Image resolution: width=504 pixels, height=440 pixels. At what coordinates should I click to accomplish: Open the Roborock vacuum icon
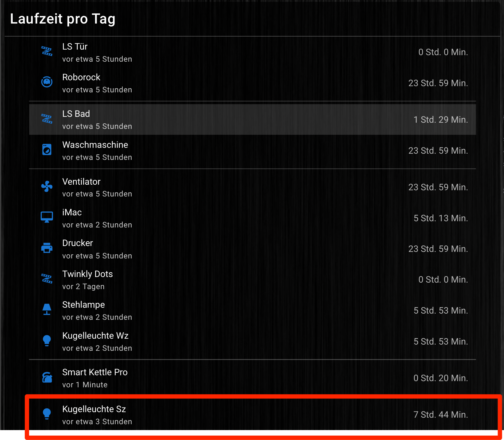click(x=47, y=82)
